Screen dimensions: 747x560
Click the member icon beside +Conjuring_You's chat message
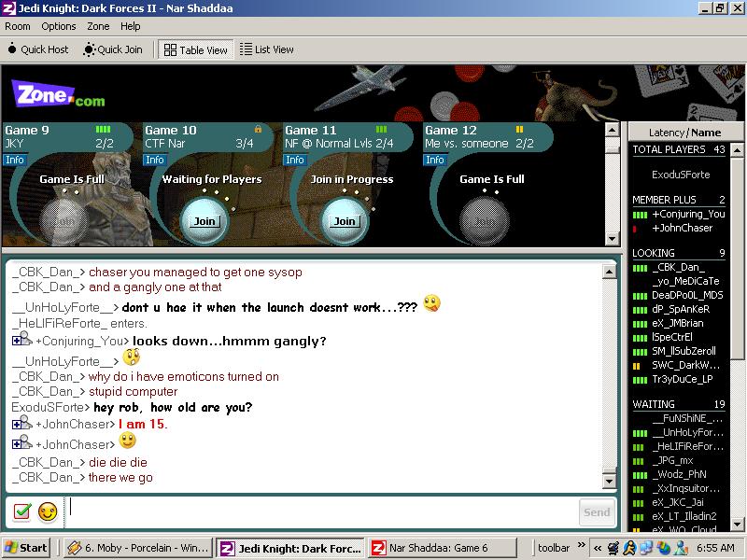(x=21, y=339)
